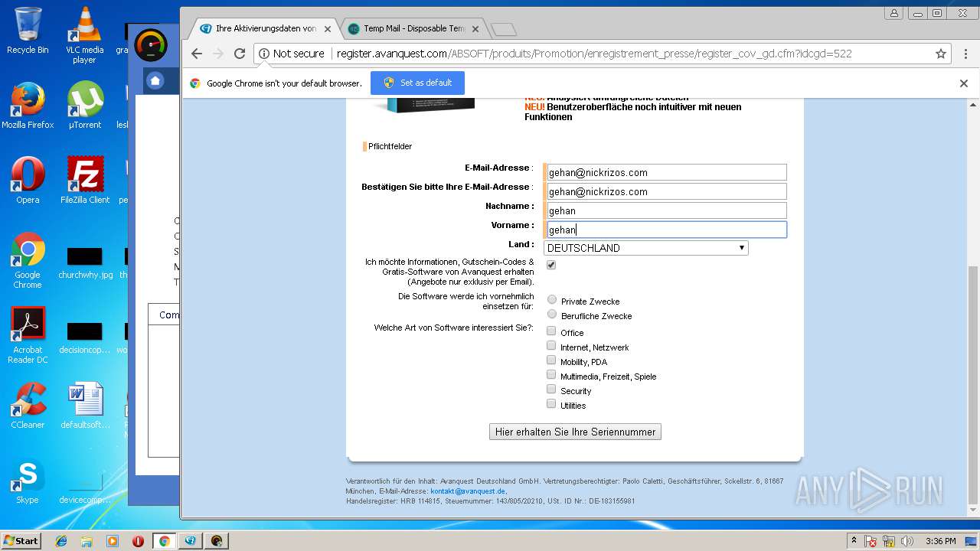Check the Mobility, PDA checkbox

(551, 360)
